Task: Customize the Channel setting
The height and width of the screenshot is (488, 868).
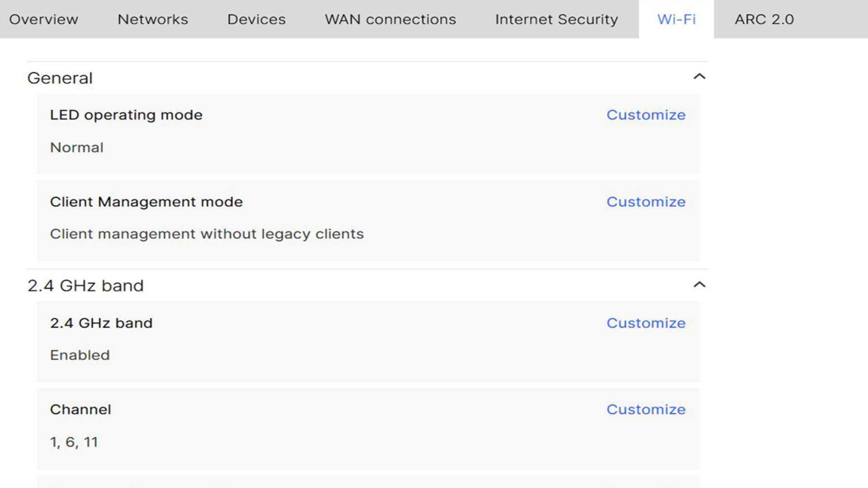Action: 646,409
